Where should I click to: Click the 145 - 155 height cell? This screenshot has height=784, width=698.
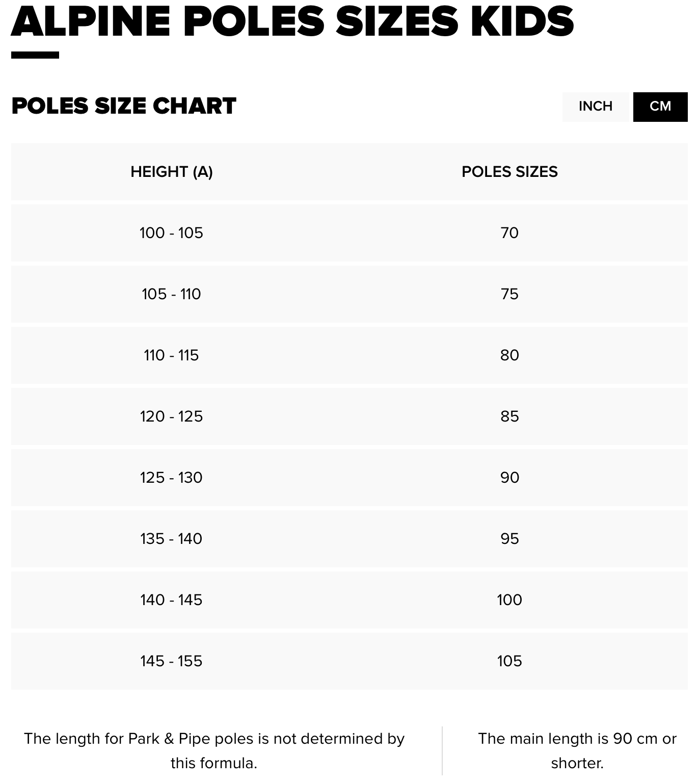pyautogui.click(x=171, y=661)
